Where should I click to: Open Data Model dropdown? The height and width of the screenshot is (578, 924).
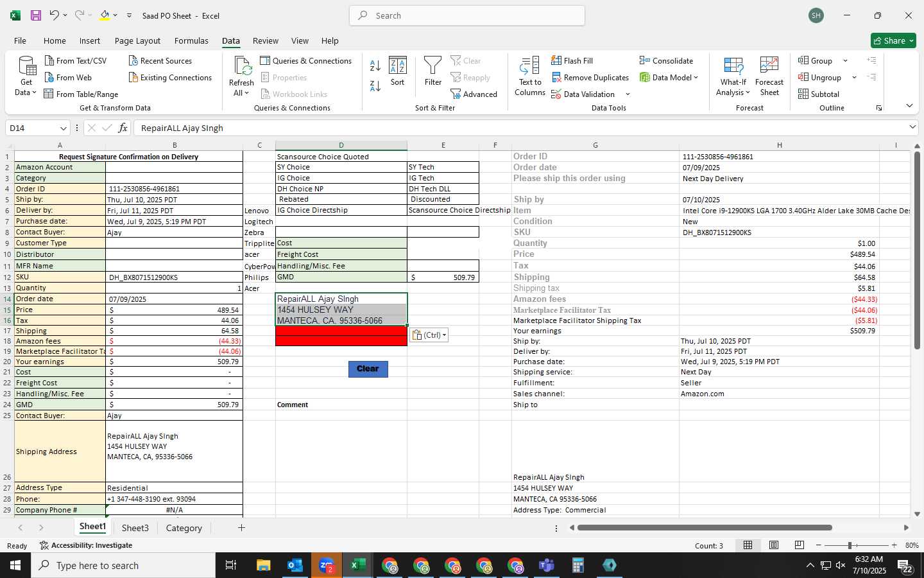click(669, 78)
